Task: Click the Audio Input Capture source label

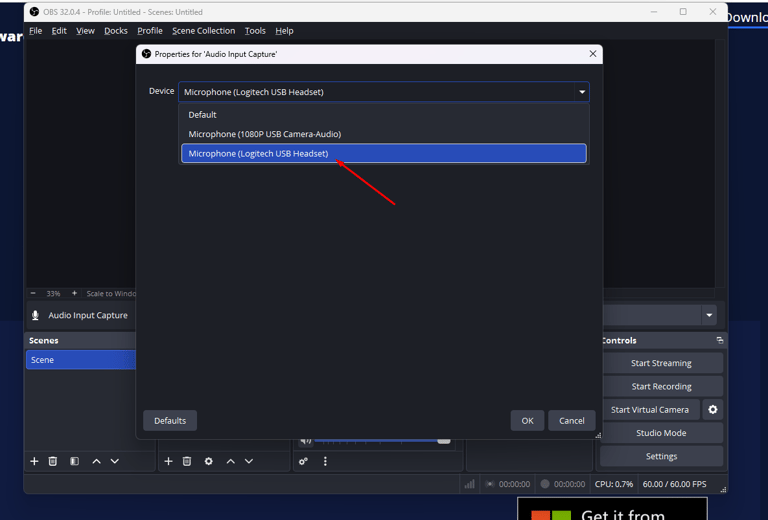Action: coord(88,315)
